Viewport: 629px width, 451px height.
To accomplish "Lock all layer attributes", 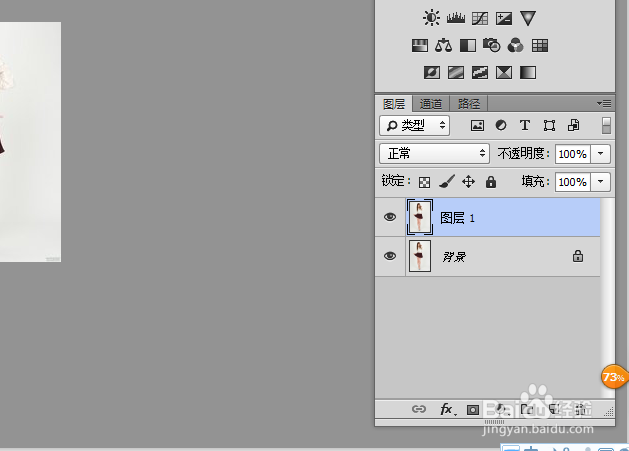I will coord(491,182).
